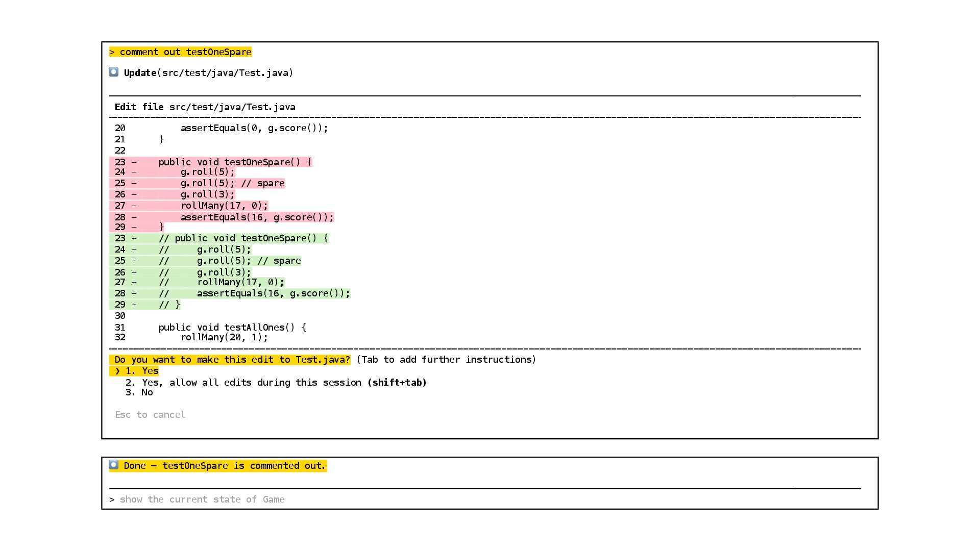
Task: Click the shift+tab shortcut label
Action: 397,382
